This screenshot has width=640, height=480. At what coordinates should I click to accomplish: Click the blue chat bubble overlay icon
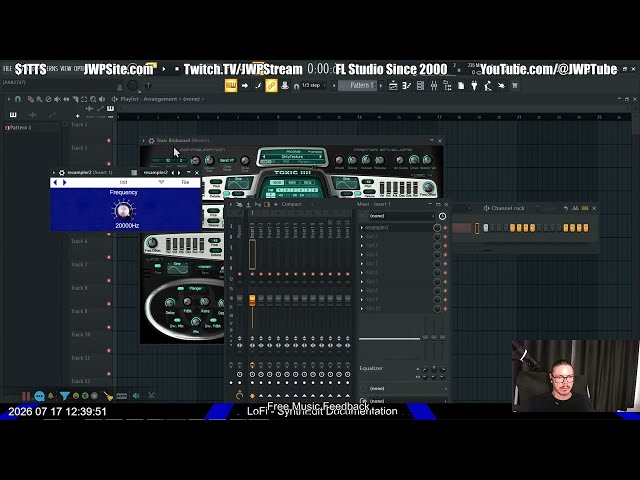39,396
